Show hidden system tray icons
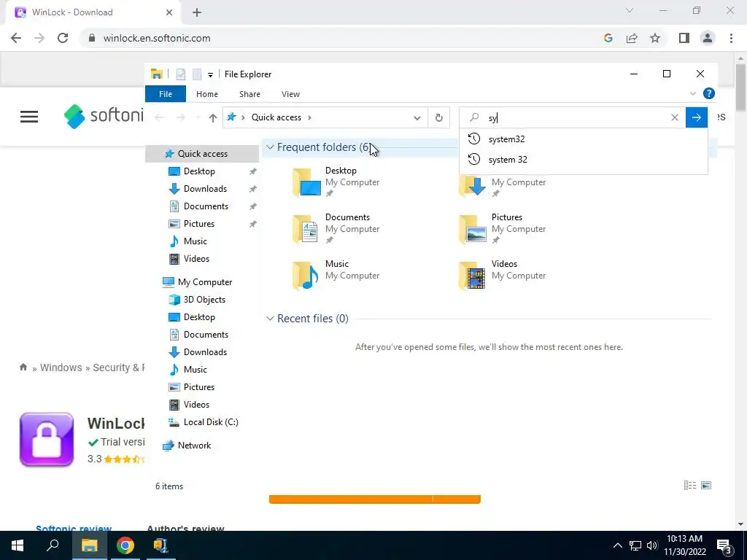This screenshot has height=560, width=747. tap(617, 545)
